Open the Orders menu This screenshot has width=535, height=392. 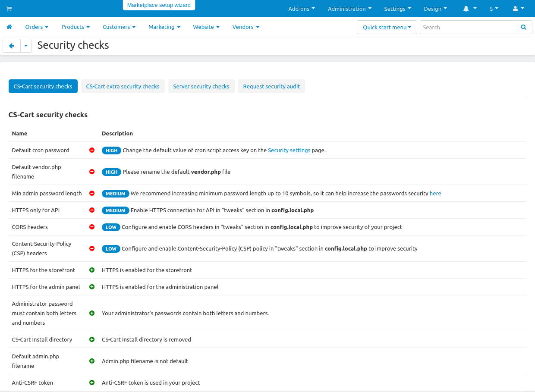coord(37,27)
